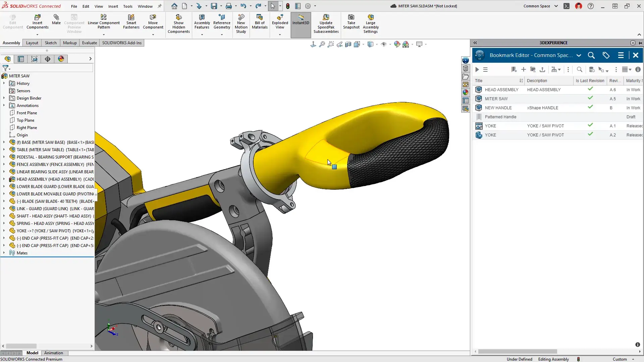
Task: Start a New Motion Study
Action: 241,24
